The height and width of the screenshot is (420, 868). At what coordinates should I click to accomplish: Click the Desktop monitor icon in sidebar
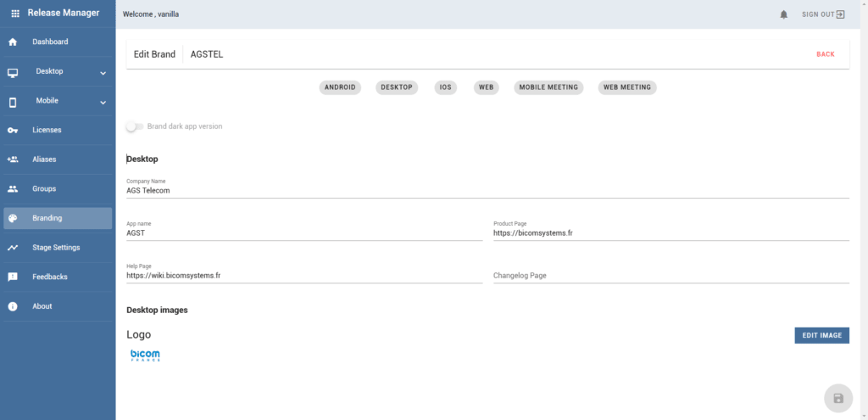[x=13, y=73]
